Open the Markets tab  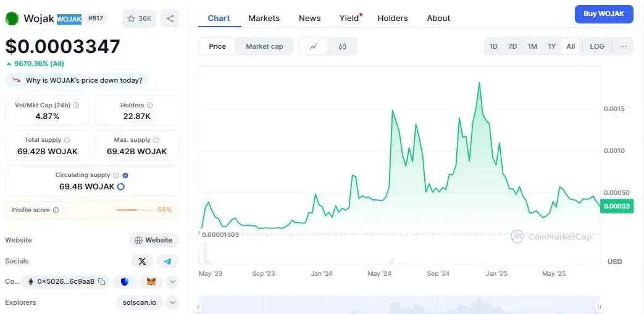pyautogui.click(x=264, y=18)
